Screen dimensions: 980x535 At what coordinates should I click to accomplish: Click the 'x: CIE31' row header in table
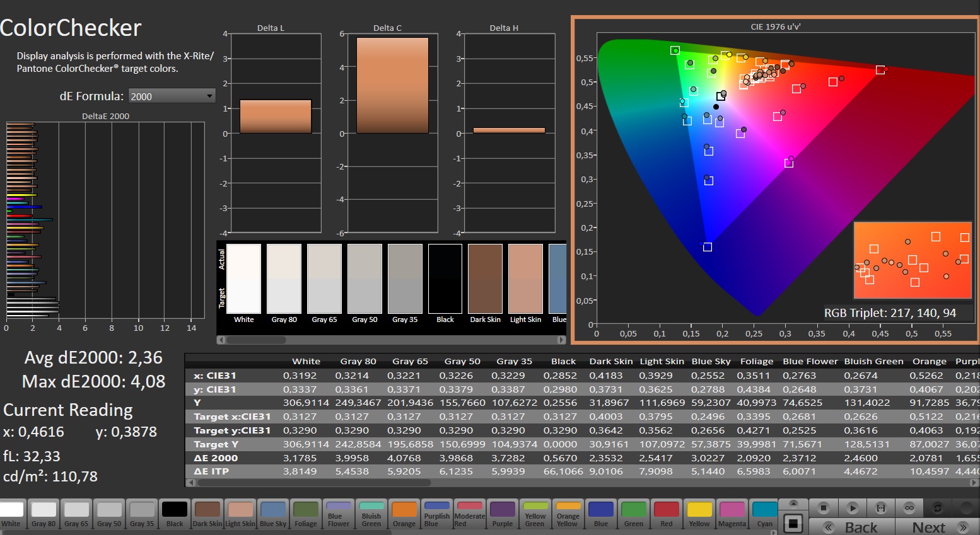[x=214, y=376]
